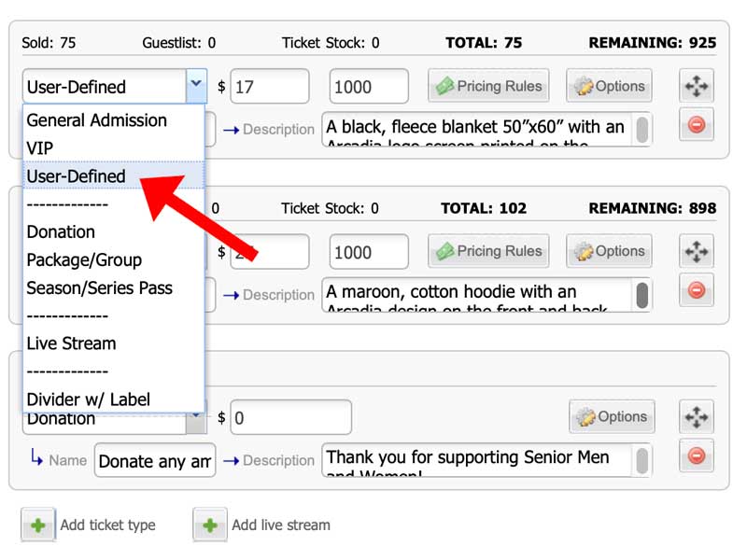Click the move handle icon for hoodie ticket
Viewport: 747px width, 560px height.
[x=696, y=251]
